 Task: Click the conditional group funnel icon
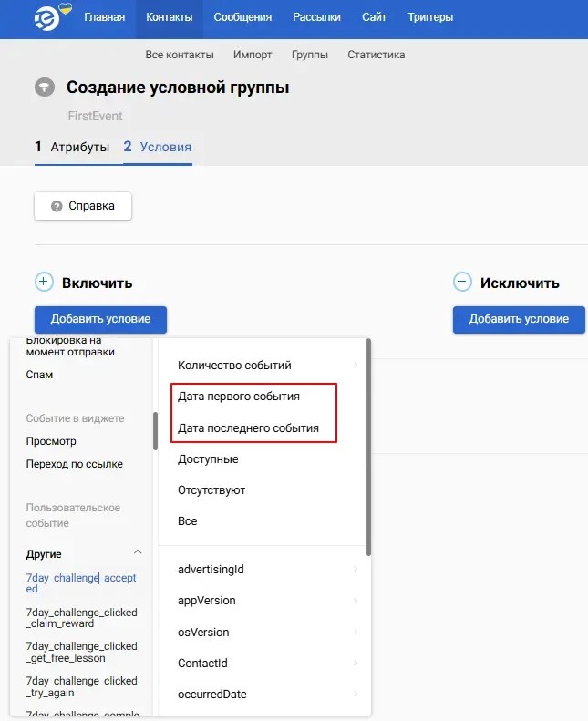point(44,88)
